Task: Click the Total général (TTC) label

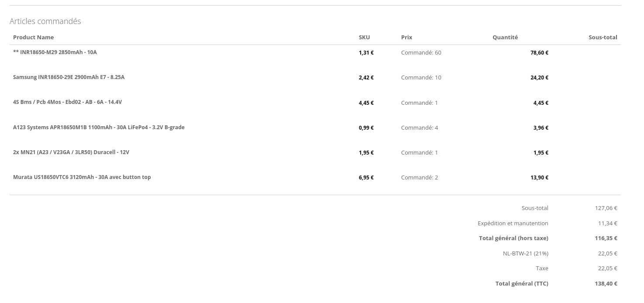Action: click(x=522, y=284)
